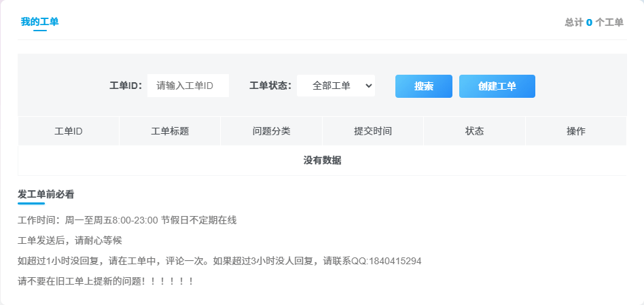The width and height of the screenshot is (644, 305).
Task: Click the 请不要在旧工单上提新的问题 warning line
Action: [x=107, y=281]
